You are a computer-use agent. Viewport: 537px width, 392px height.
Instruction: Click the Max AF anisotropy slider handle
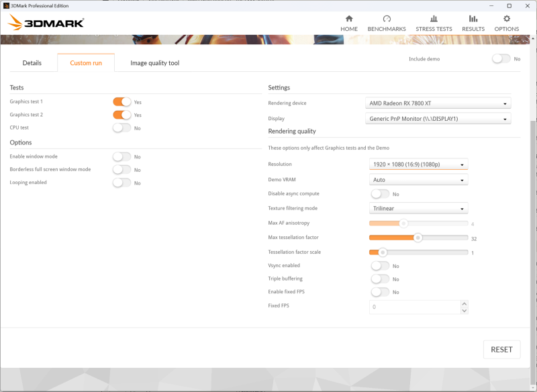point(404,224)
